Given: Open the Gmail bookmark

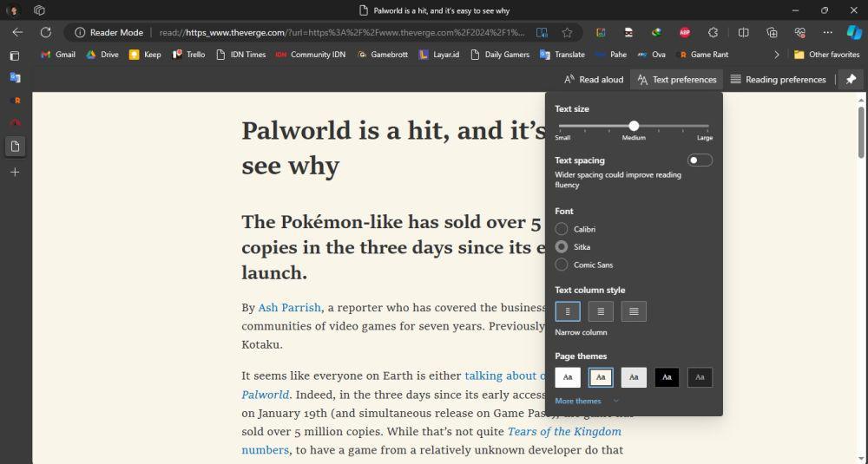Looking at the screenshot, I should tap(58, 55).
